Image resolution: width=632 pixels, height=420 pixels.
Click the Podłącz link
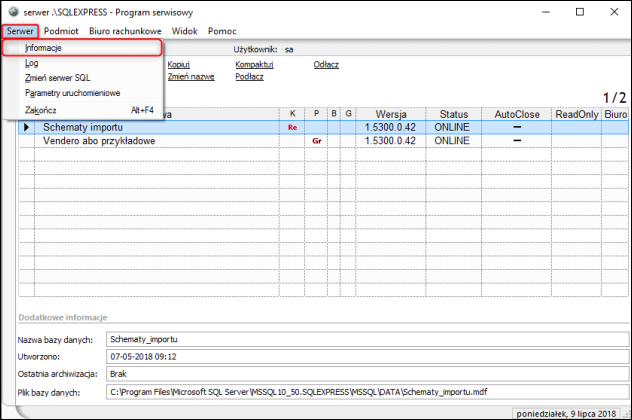coord(249,77)
